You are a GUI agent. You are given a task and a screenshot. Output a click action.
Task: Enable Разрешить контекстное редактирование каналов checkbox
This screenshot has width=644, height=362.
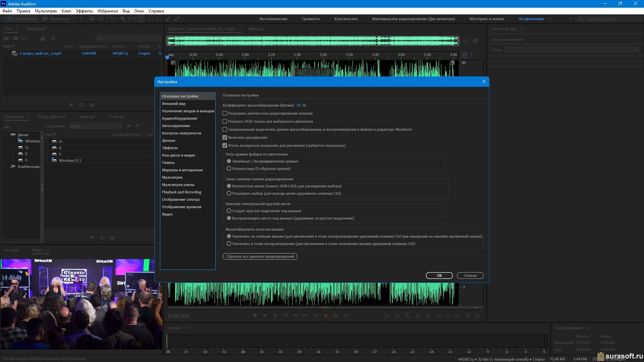(224, 113)
